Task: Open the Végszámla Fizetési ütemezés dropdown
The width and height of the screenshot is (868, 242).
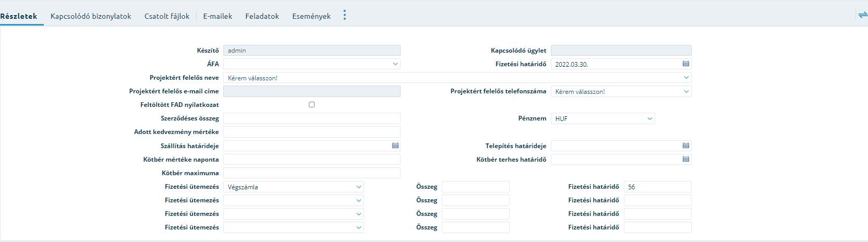Action: coord(294,187)
